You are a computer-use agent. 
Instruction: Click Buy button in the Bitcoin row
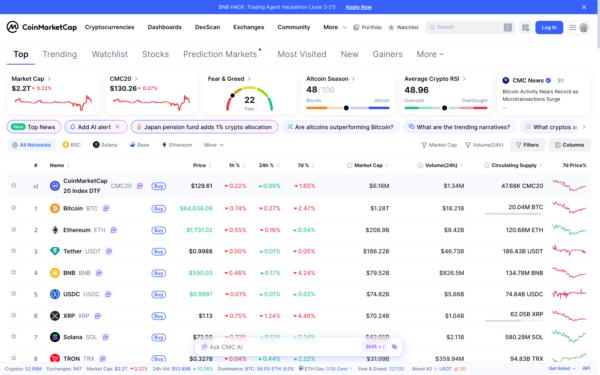coord(158,209)
